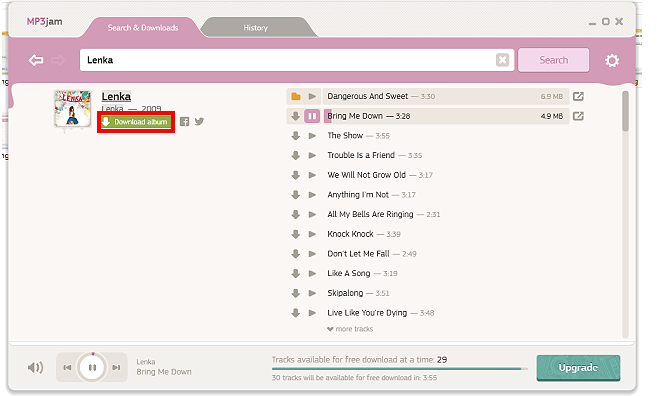Click Bring Me Down download progress bar
The width and height of the screenshot is (657, 396).
click(x=447, y=116)
